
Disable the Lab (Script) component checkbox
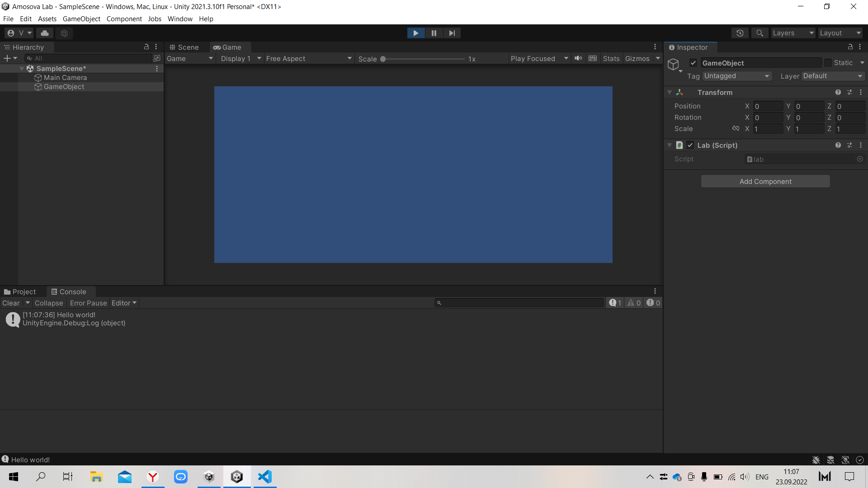[690, 145]
